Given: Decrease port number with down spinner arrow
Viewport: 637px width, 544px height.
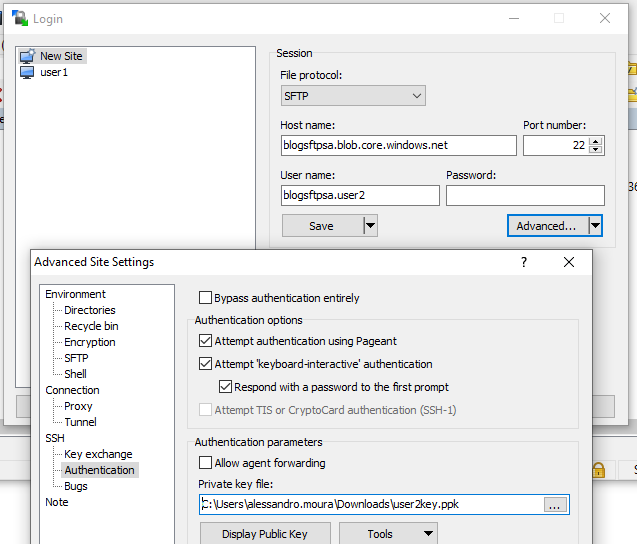Looking at the screenshot, I should pyautogui.click(x=596, y=149).
